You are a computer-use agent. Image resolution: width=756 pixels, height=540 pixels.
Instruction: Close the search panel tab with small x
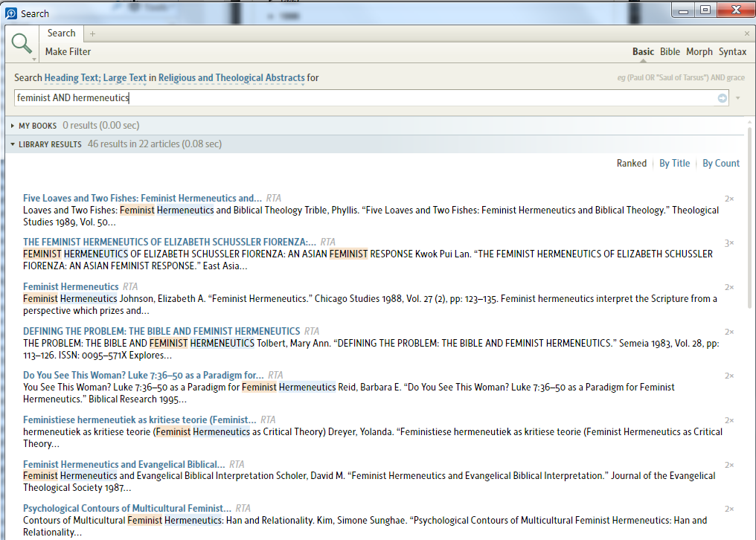coord(747,33)
